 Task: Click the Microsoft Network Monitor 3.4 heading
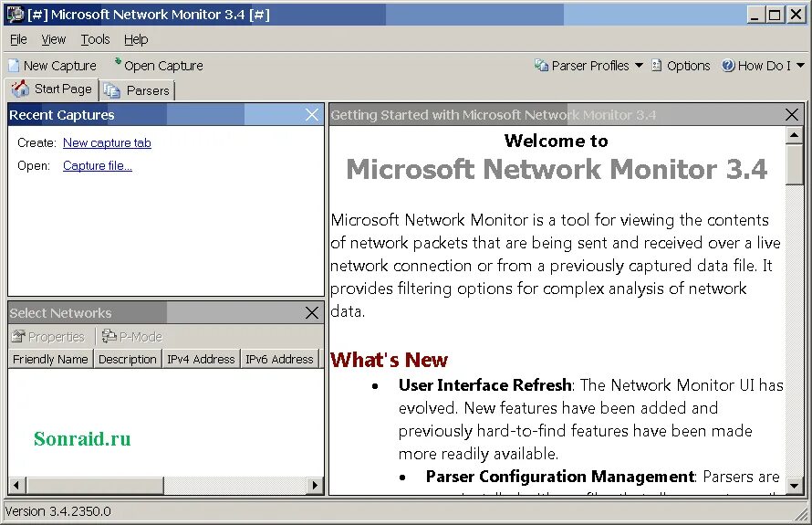[x=557, y=169]
